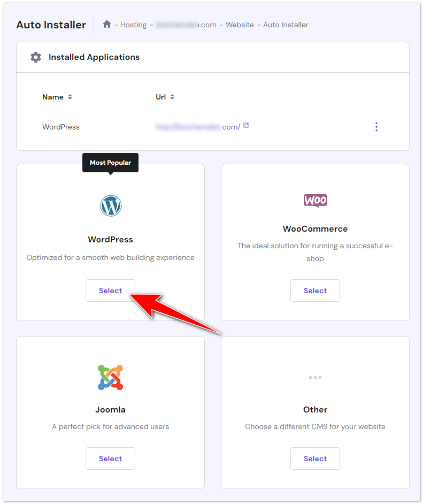
Task: Click external link icon beside URL
Action: pyautogui.click(x=246, y=125)
